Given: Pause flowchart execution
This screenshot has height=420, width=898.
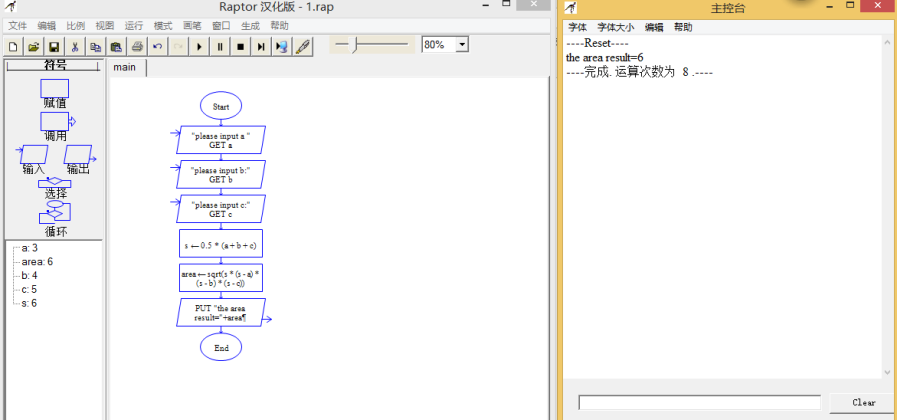Looking at the screenshot, I should [220, 46].
